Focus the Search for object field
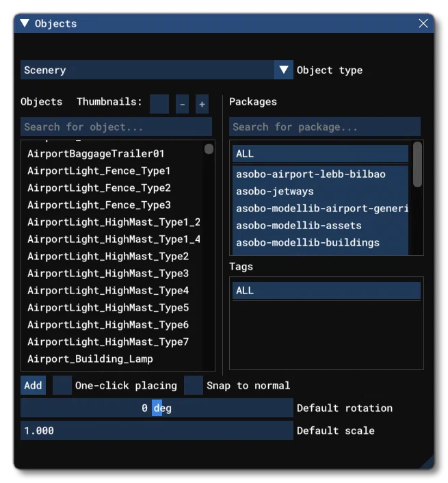The image size is (448, 483). pos(116,127)
